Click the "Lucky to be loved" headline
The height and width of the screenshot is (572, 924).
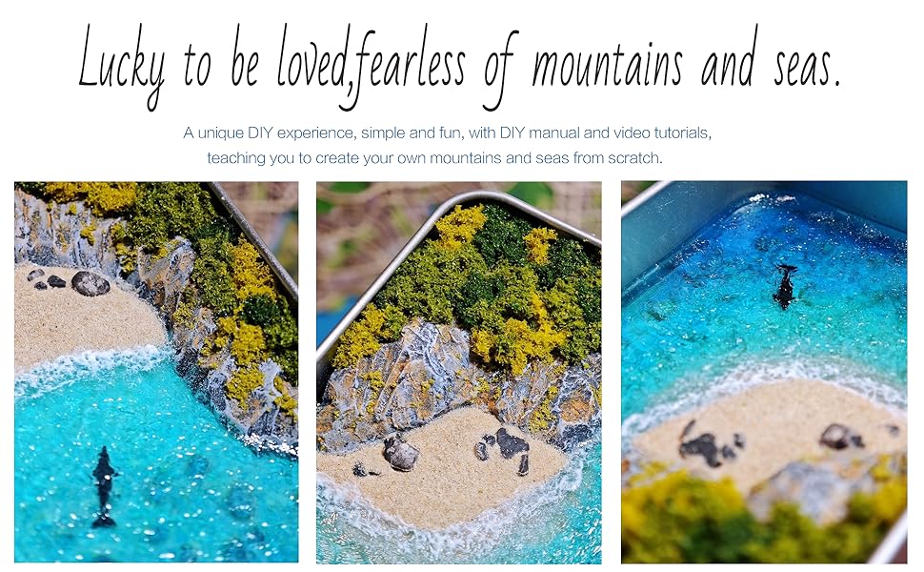(460, 66)
